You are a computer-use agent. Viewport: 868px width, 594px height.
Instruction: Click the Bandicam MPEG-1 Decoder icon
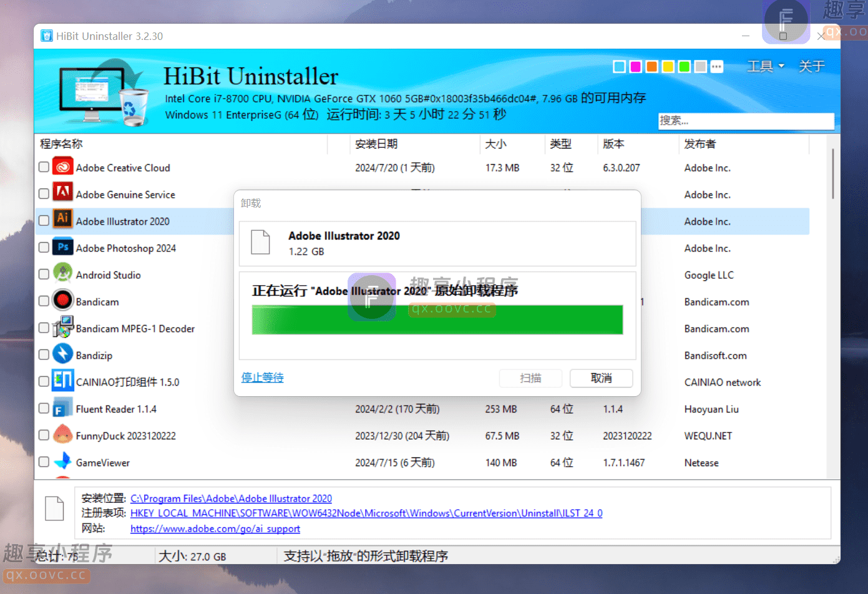tap(63, 328)
